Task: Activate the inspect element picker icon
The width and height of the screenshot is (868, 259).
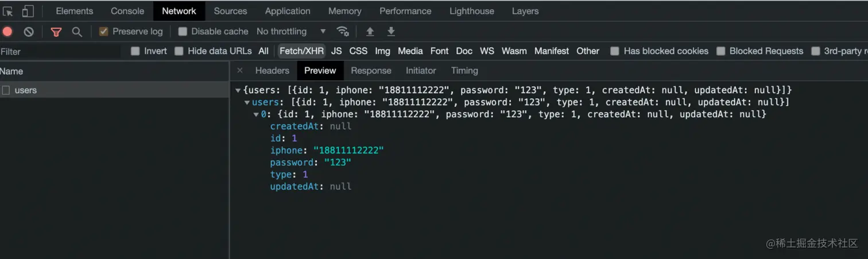Action: pyautogui.click(x=8, y=11)
